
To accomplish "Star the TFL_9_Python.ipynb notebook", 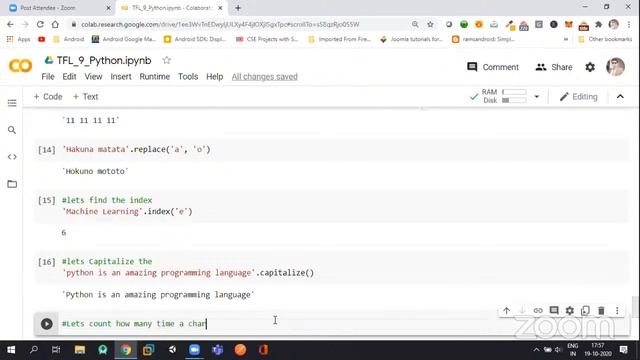I will pos(166,60).
